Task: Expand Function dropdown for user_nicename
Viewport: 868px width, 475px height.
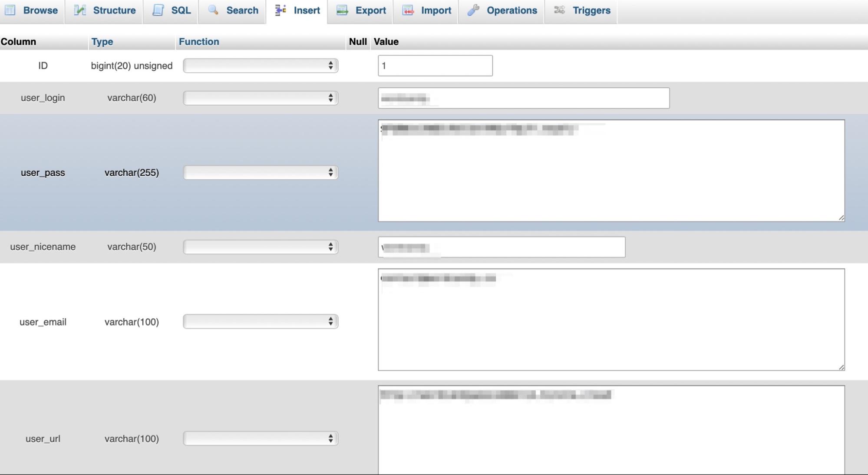Action: pos(260,246)
